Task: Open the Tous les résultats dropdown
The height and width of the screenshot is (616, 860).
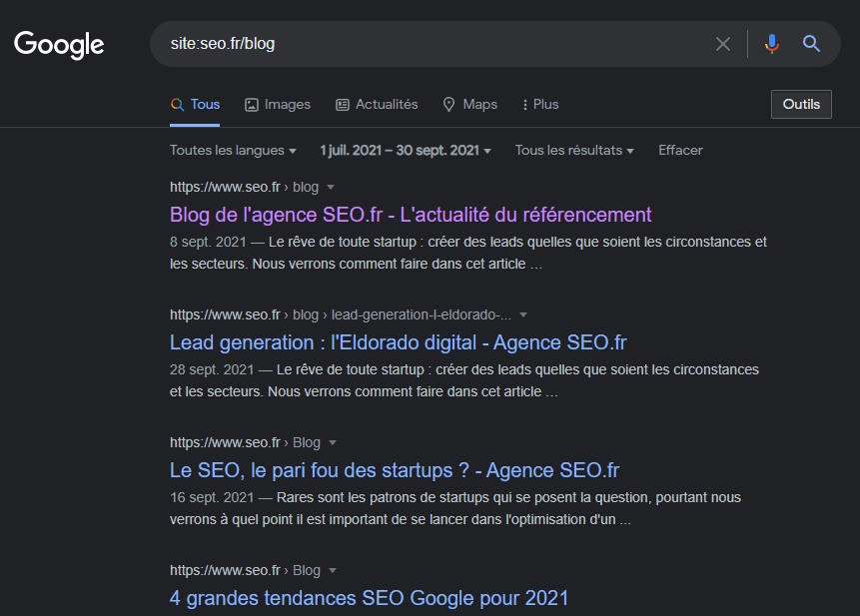Action: pyautogui.click(x=574, y=150)
